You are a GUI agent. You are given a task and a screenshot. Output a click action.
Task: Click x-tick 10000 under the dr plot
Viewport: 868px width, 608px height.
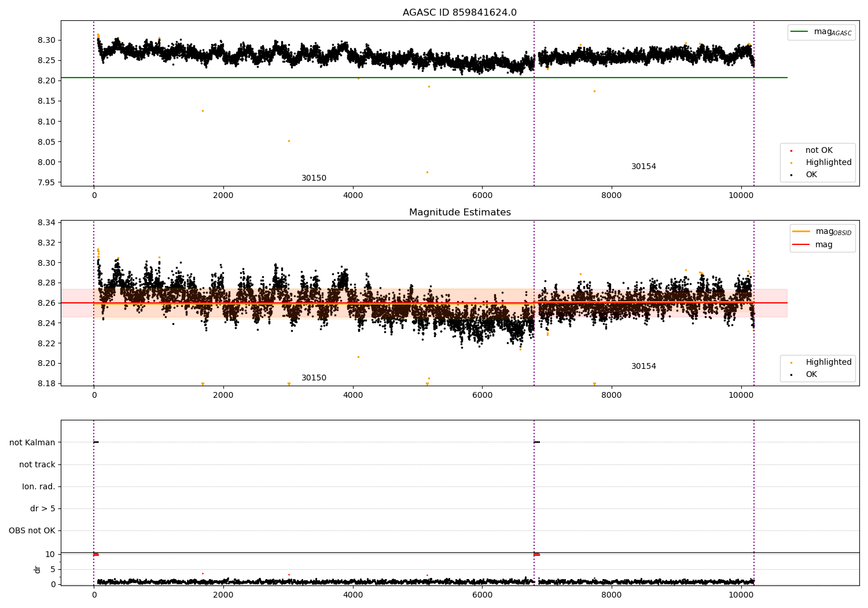coord(741,595)
